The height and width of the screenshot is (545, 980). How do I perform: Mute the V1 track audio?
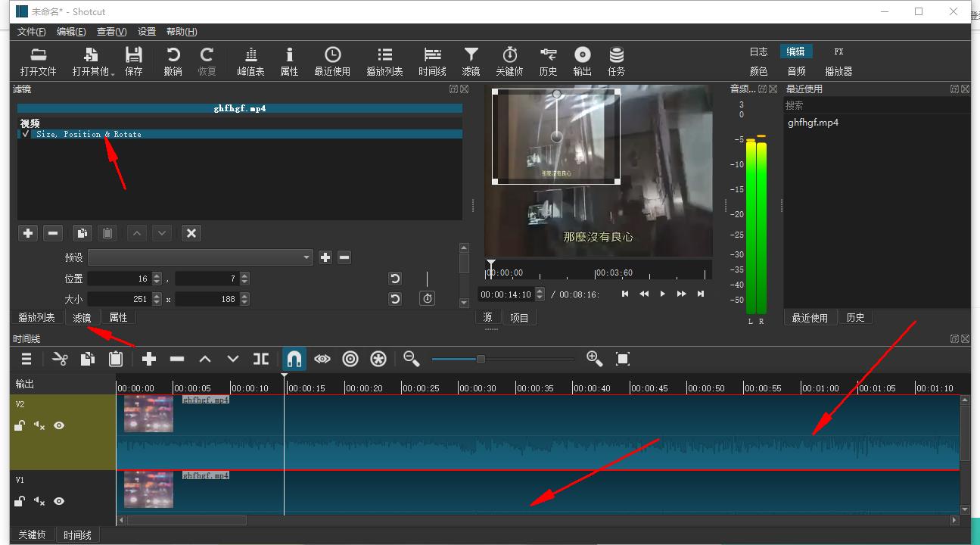point(39,501)
